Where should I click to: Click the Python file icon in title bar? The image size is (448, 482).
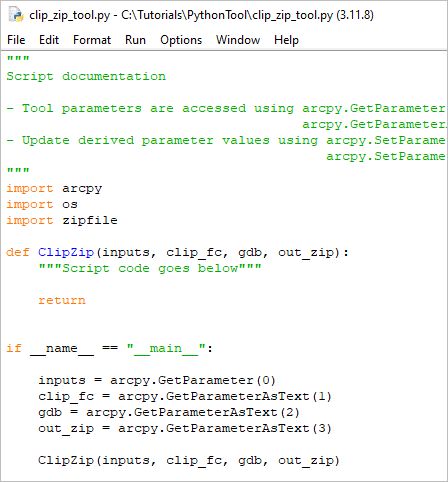16,15
